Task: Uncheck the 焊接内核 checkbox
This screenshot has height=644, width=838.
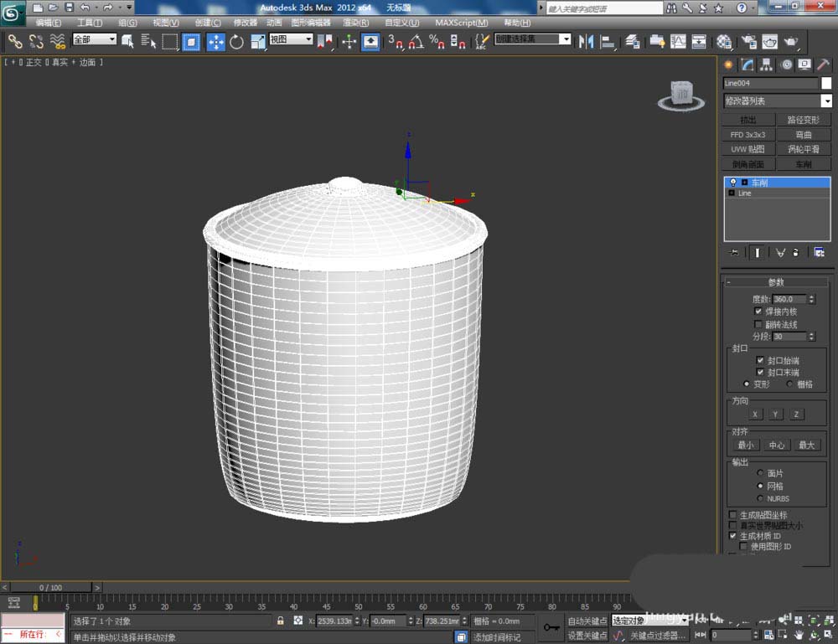Action: (x=759, y=312)
